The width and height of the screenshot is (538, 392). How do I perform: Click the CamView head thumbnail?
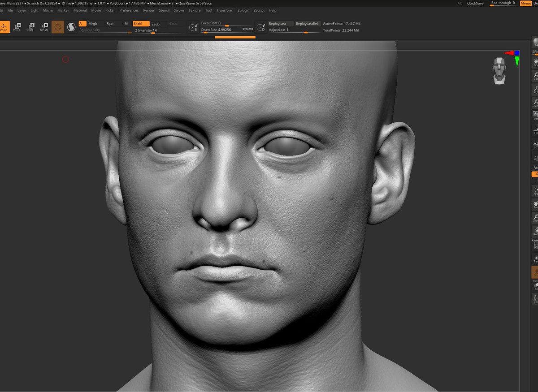coord(499,71)
